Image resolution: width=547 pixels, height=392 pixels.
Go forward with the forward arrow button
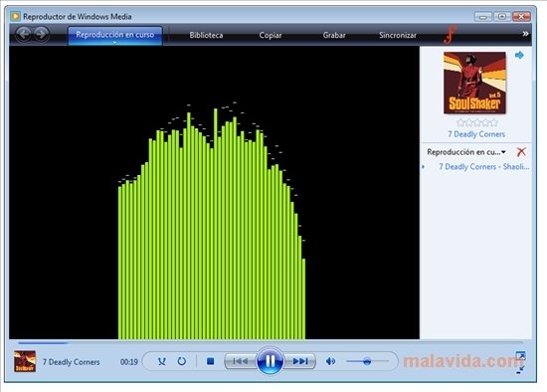41,34
